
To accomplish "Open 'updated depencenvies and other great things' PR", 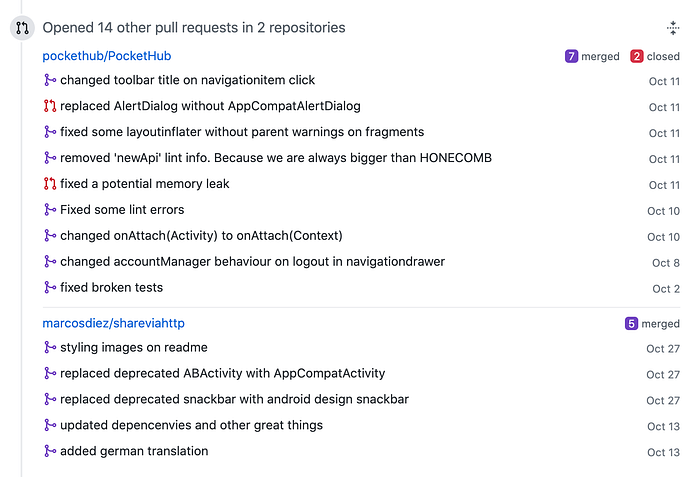I will [x=191, y=425].
